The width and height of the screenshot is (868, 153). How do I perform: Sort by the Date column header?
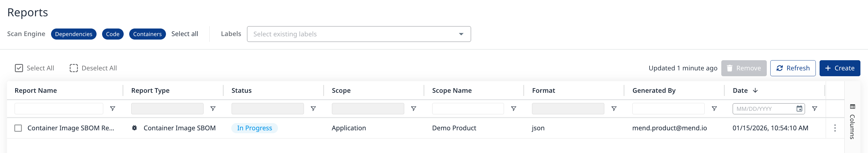pos(740,90)
